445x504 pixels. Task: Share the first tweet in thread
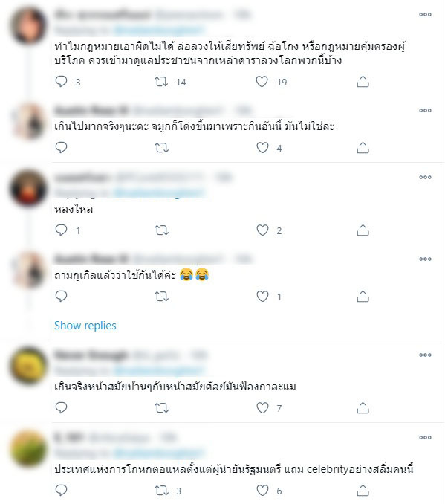tap(363, 82)
